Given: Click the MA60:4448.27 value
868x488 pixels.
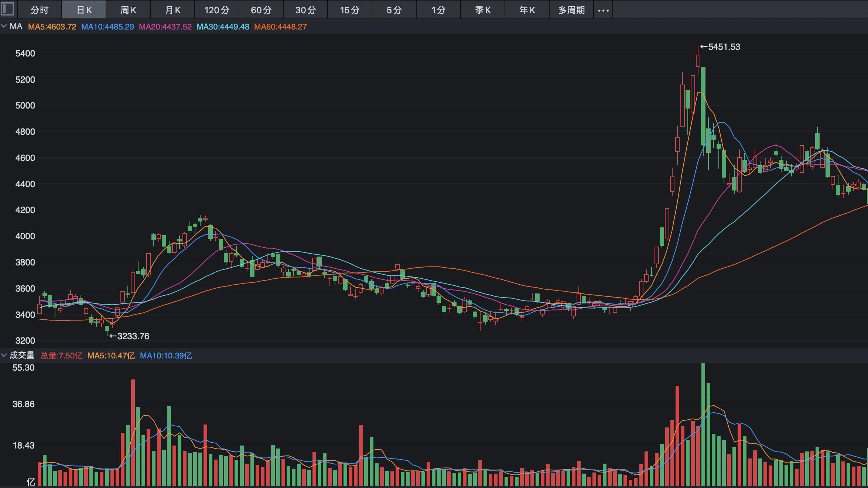Looking at the screenshot, I should coord(280,27).
